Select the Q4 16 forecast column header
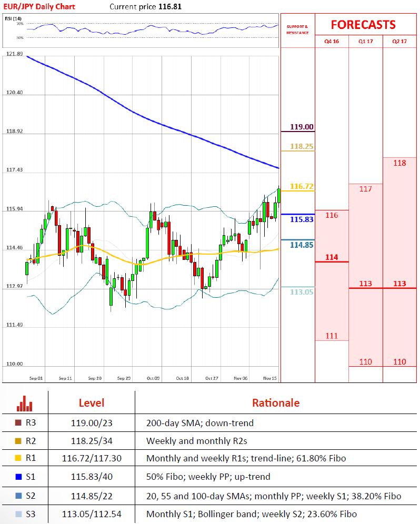Viewport: 420px width, 524px height. click(x=332, y=42)
